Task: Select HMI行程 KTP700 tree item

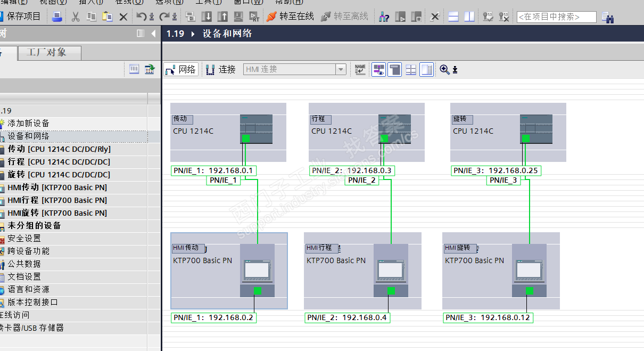Action: pyautogui.click(x=57, y=200)
